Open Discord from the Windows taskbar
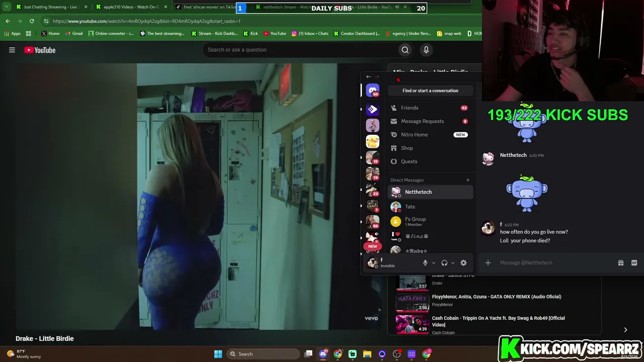 click(323, 354)
